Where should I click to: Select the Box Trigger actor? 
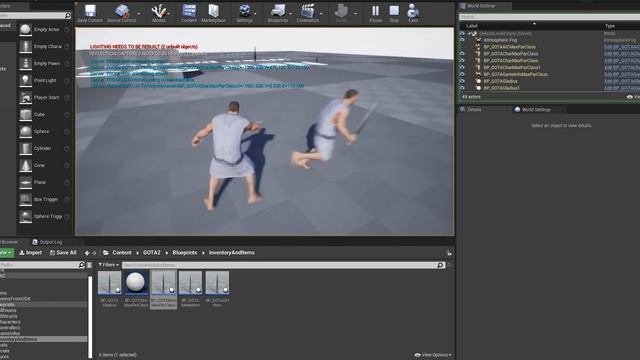click(x=44, y=200)
